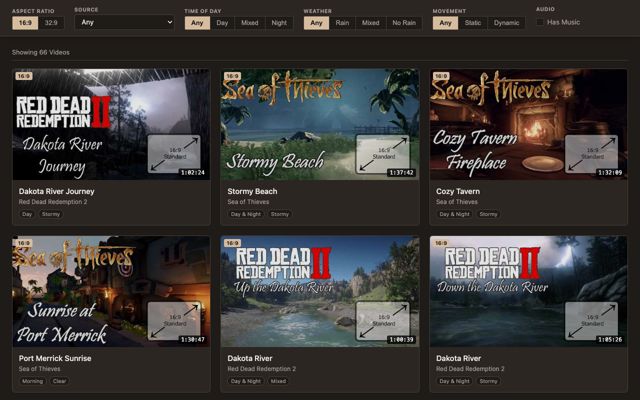The width and height of the screenshot is (640, 400).
Task: Select the 32:9 aspect ratio filter
Action: pos(51,23)
